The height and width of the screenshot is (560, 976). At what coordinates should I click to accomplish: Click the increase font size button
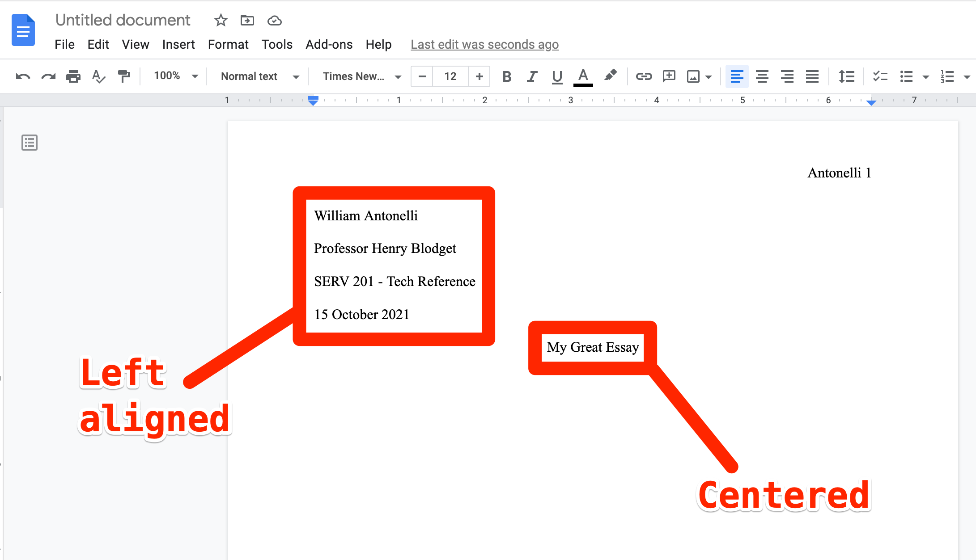pos(480,76)
